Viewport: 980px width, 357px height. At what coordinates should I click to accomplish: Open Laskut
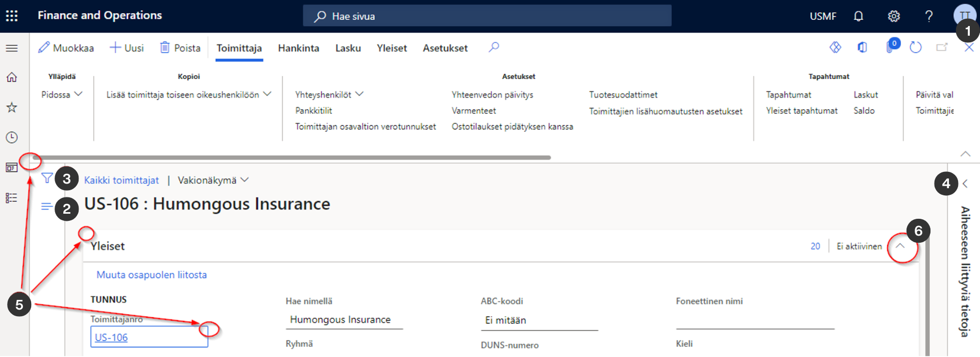(866, 95)
